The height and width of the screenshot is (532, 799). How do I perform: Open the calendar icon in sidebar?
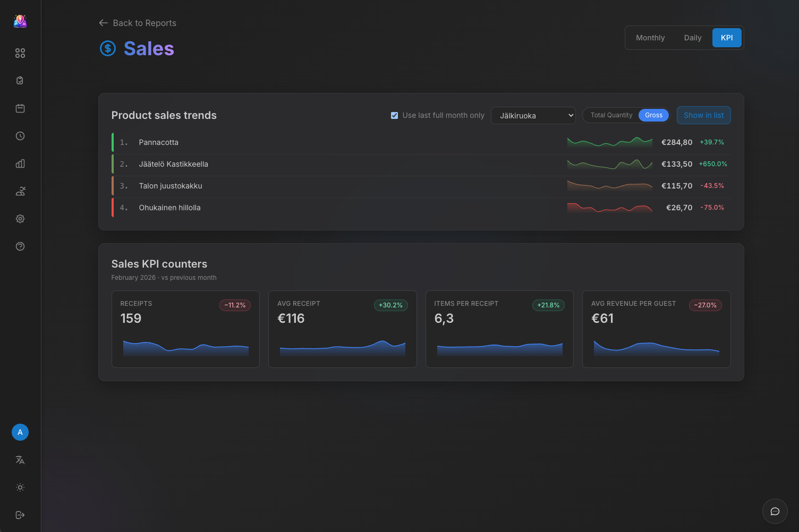click(20, 108)
